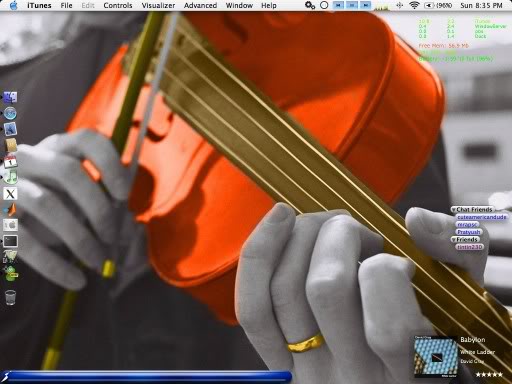Skip to previous track in menu bar
Screen dimensions: 512x384
point(338,5)
